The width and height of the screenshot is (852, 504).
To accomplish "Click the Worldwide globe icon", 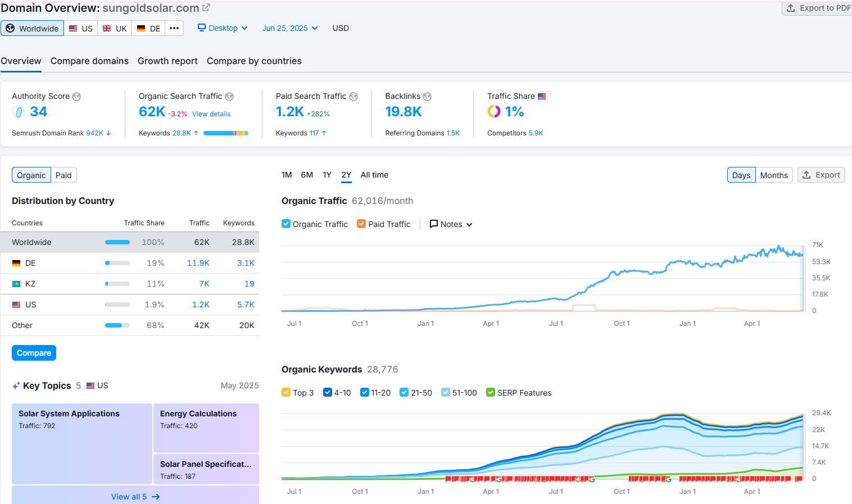I will click(10, 28).
